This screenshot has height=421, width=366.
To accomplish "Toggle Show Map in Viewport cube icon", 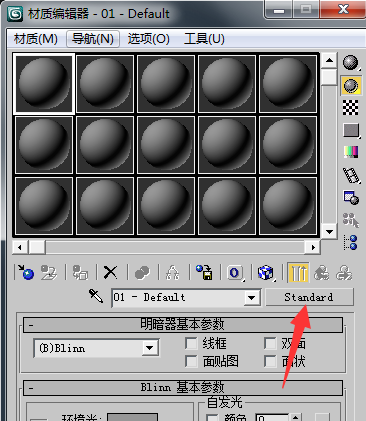I will 266,273.
